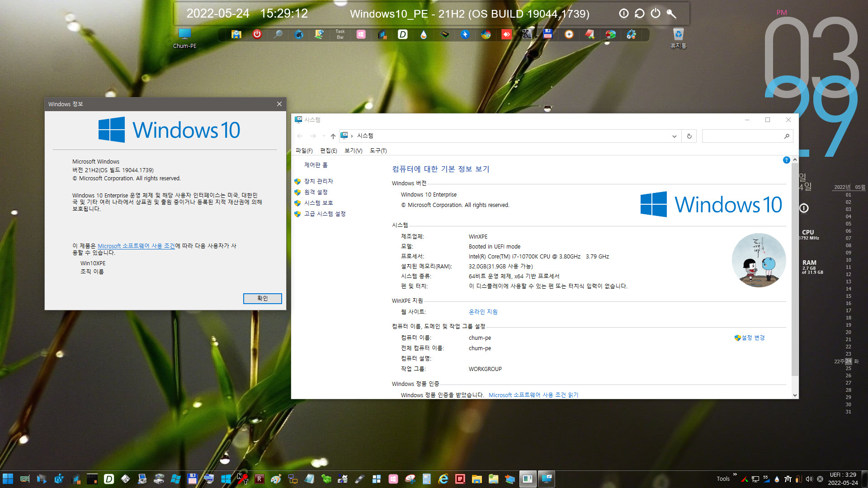
Task: Open the NT key icon on the taskbar
Action: coord(243,479)
